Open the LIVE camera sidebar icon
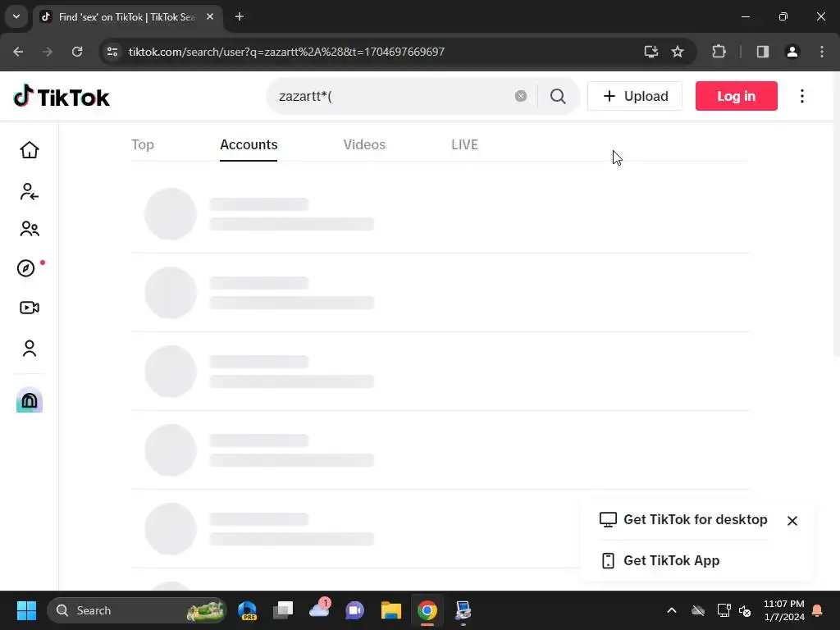The height and width of the screenshot is (630, 840). [x=30, y=308]
